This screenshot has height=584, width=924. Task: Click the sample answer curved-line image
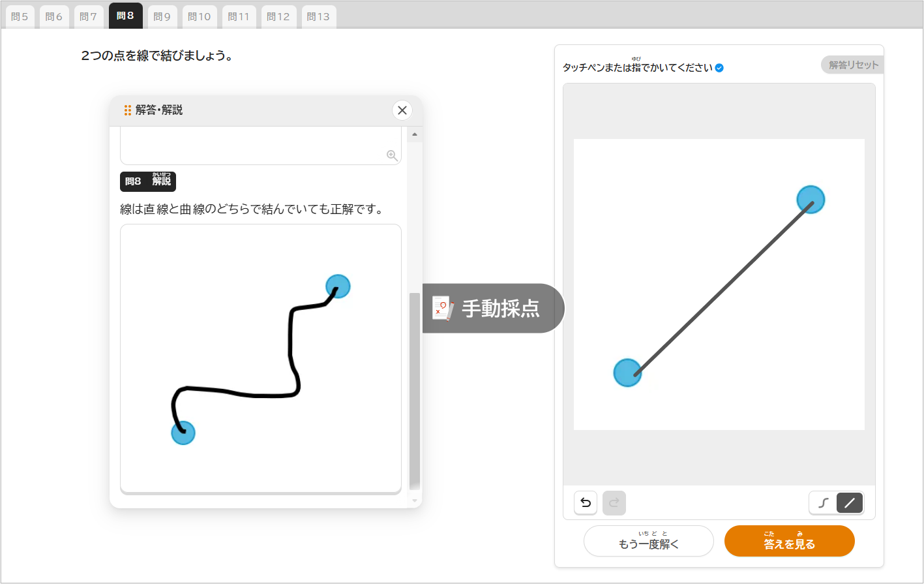[x=260, y=358]
